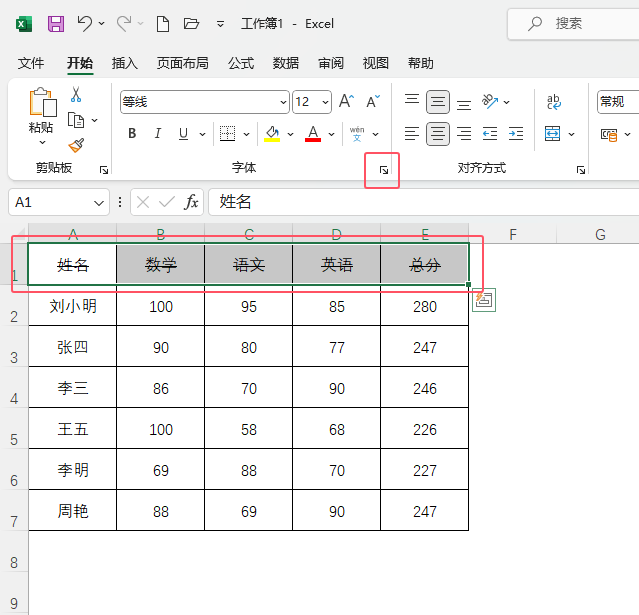Image resolution: width=639 pixels, height=615 pixels.
Task: Open the 公式 ribbon tab
Action: 241,63
